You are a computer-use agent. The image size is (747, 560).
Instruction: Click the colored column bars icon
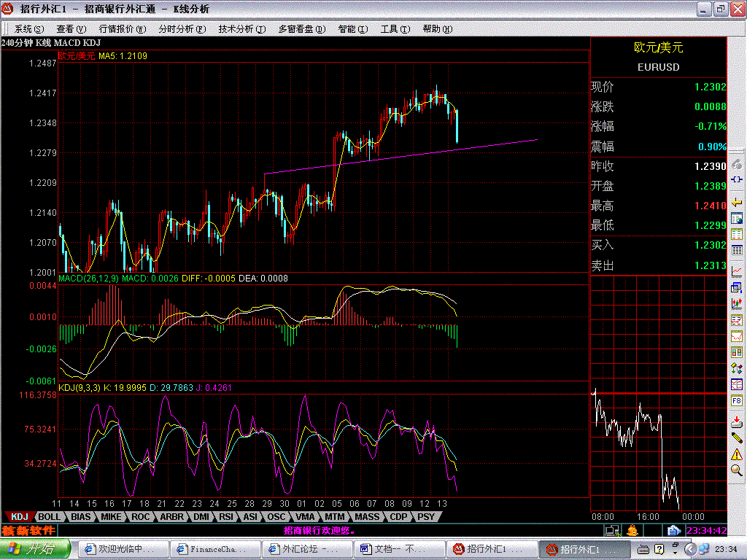[x=737, y=352]
